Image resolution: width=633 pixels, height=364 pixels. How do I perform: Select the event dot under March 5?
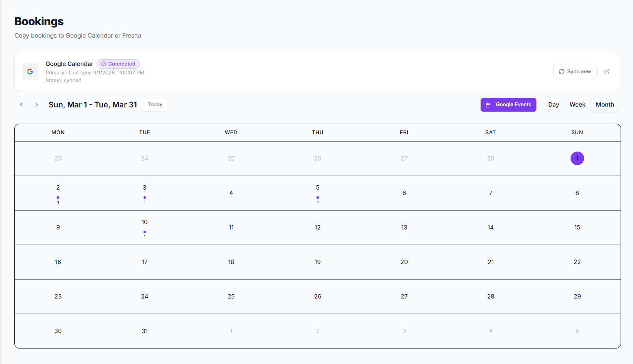pos(318,198)
